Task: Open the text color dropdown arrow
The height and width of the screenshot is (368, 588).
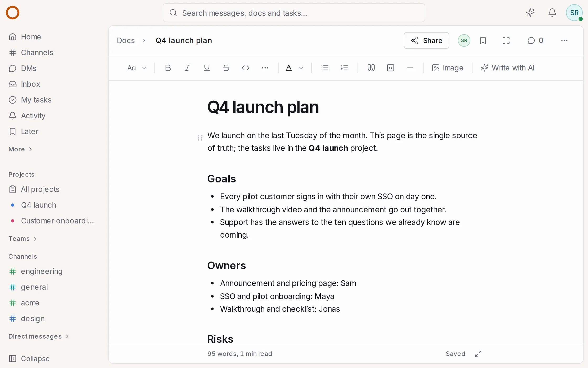Action: [301, 68]
